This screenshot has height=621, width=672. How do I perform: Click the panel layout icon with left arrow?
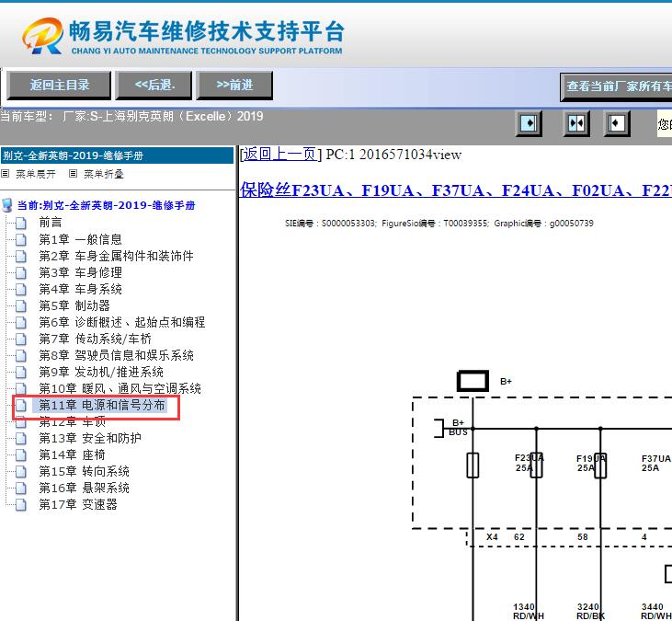[x=617, y=123]
